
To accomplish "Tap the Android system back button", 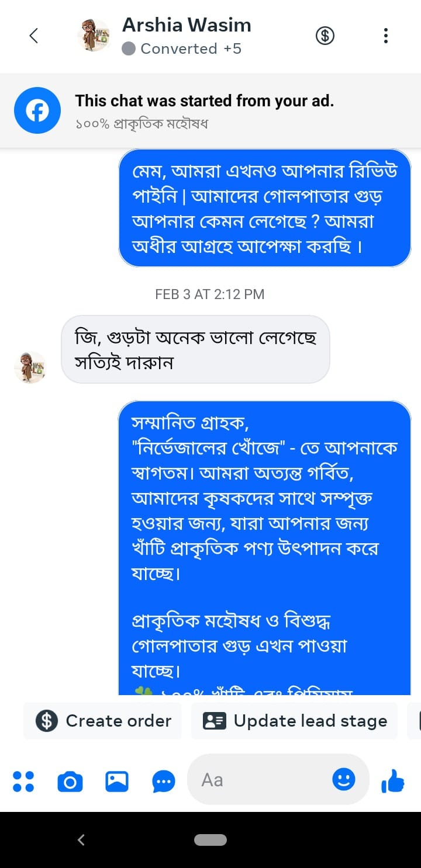I will 81,840.
